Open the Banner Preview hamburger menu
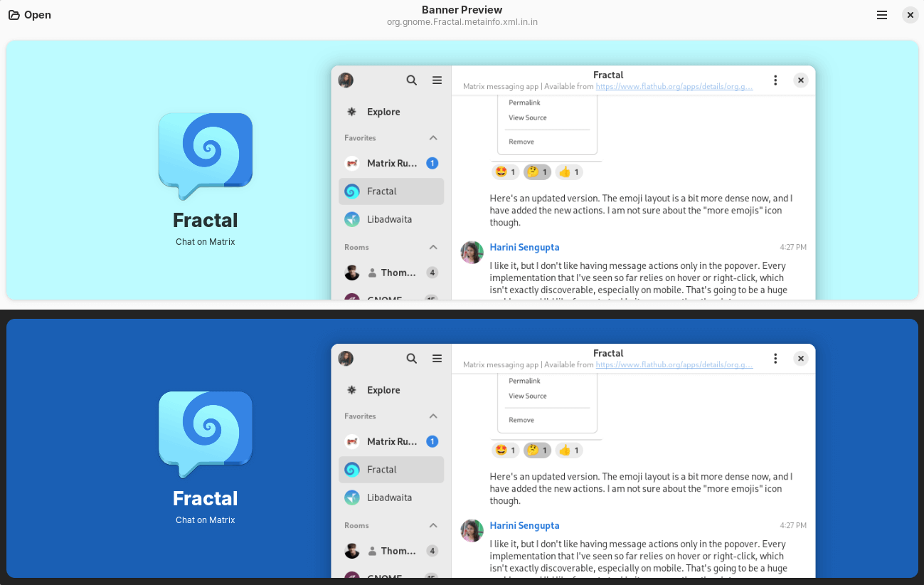Viewport: 924px width, 585px height. coord(882,15)
